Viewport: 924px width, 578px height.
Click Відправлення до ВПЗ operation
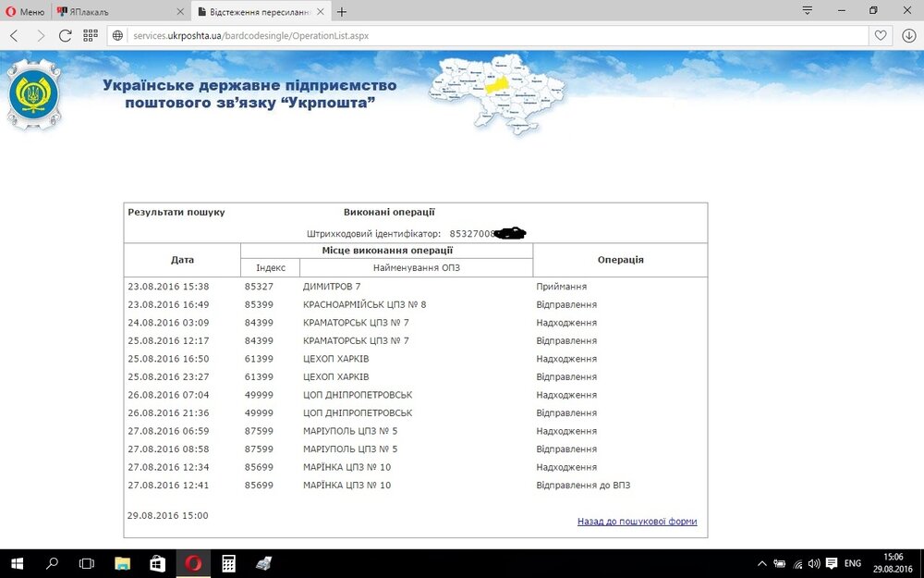(x=583, y=486)
